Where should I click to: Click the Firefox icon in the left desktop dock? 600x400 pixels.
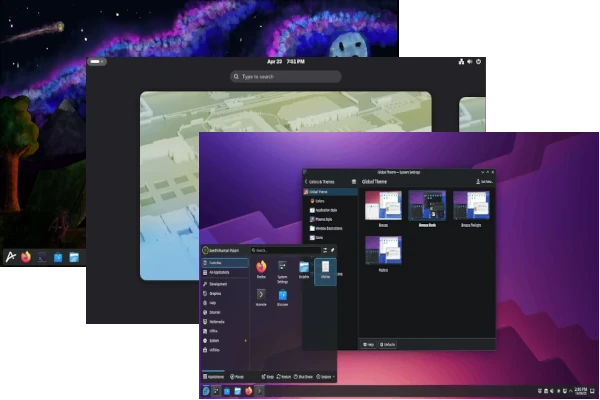[x=26, y=257]
